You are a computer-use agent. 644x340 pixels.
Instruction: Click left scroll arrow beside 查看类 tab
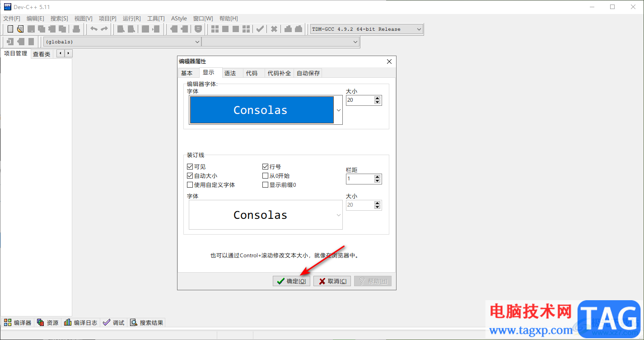pos(60,53)
